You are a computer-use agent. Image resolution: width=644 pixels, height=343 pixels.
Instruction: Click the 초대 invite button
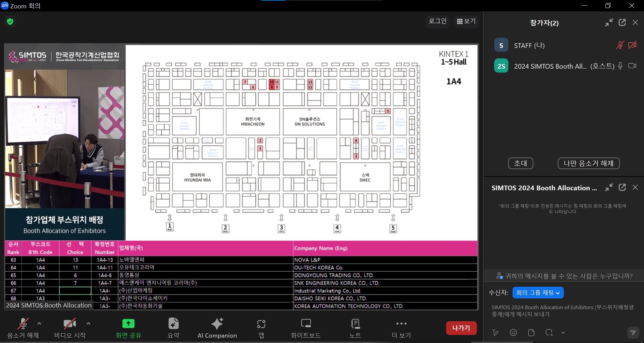[521, 163]
